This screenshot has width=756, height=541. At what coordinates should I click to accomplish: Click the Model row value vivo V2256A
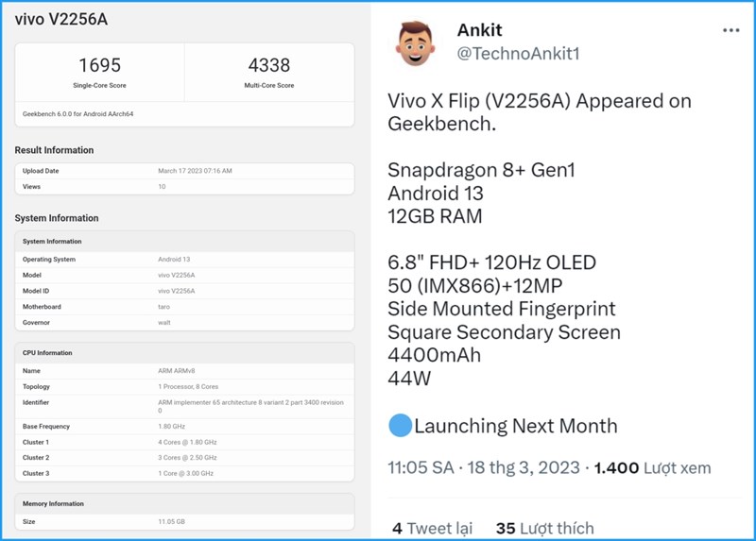pos(177,275)
